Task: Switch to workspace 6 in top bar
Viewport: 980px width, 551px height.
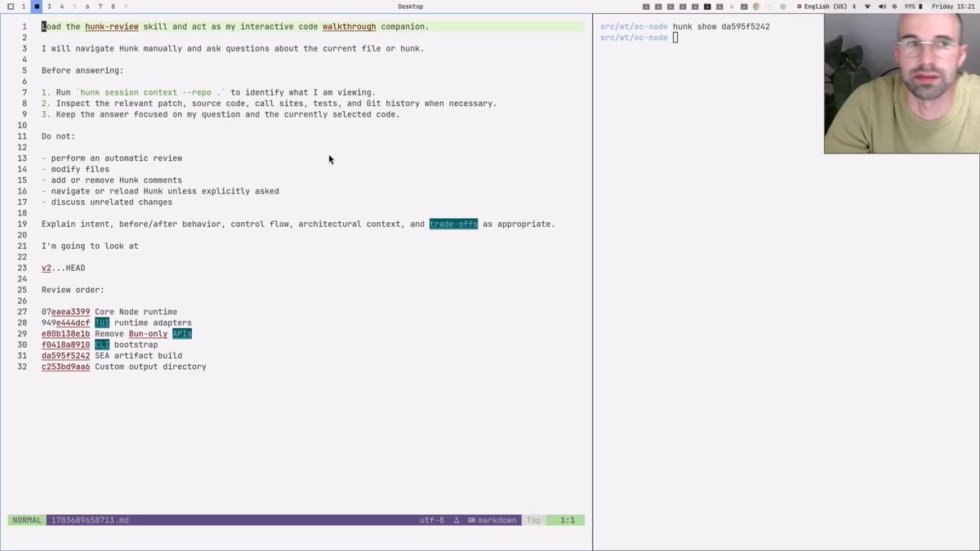Action: click(x=87, y=7)
